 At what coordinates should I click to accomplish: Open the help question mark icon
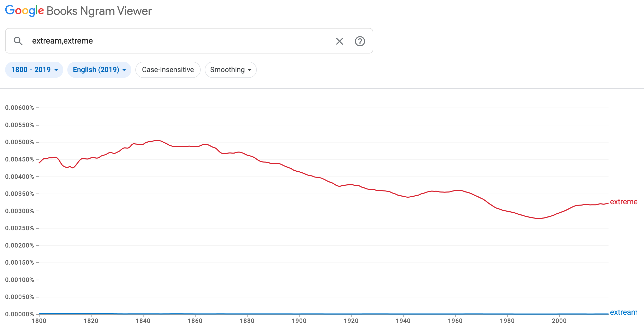click(360, 41)
